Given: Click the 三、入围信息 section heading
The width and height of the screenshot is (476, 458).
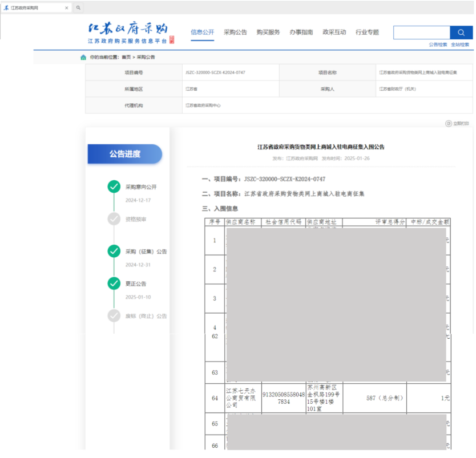Looking at the screenshot, I should coord(220,209).
